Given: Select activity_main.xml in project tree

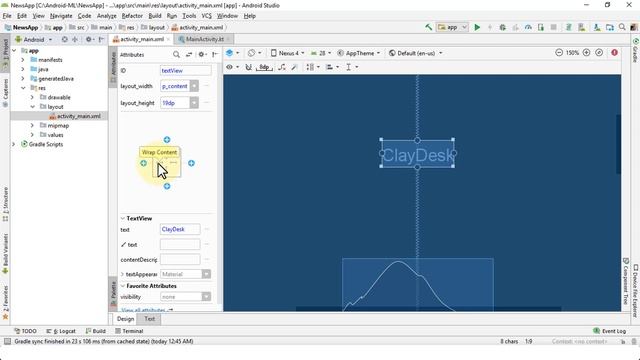Looking at the screenshot, I should [x=74, y=116].
